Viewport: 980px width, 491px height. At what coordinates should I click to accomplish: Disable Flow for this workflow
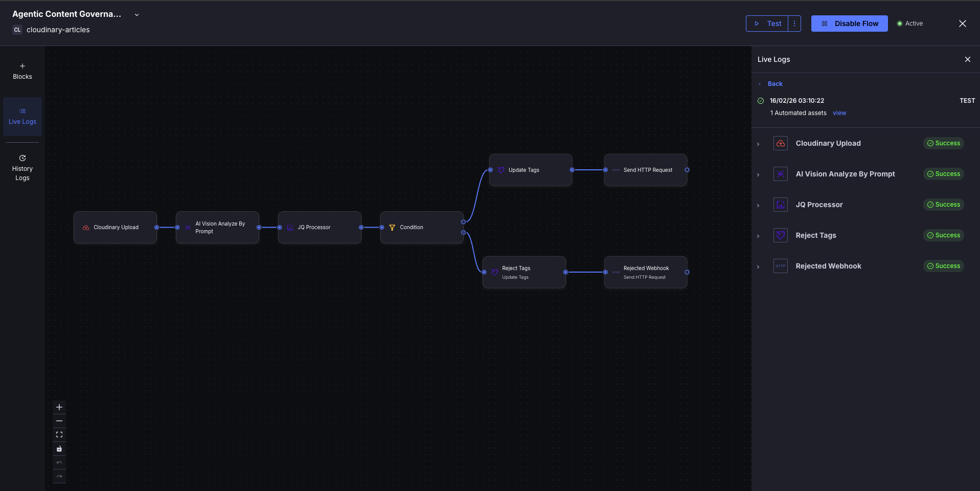[x=849, y=23]
